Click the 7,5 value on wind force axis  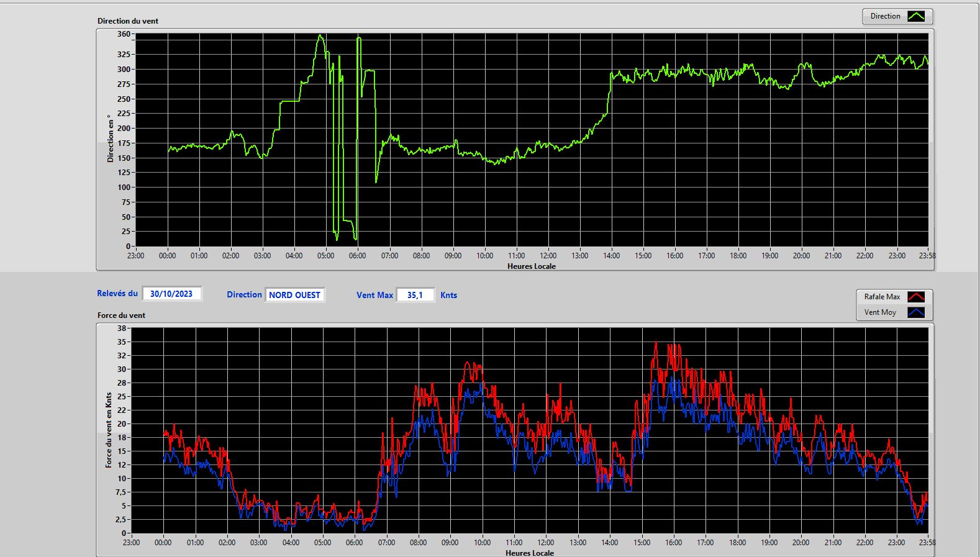120,492
